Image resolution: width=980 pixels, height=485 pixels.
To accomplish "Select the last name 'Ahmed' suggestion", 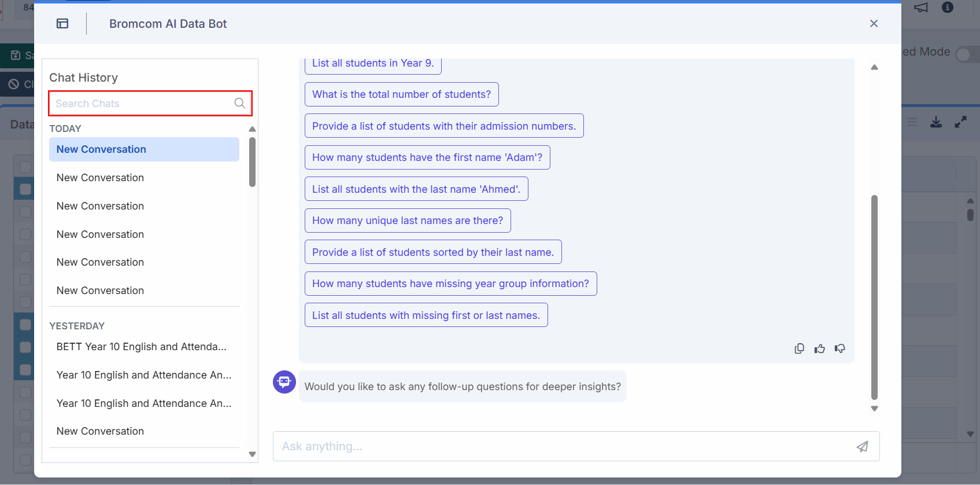I will tap(416, 189).
